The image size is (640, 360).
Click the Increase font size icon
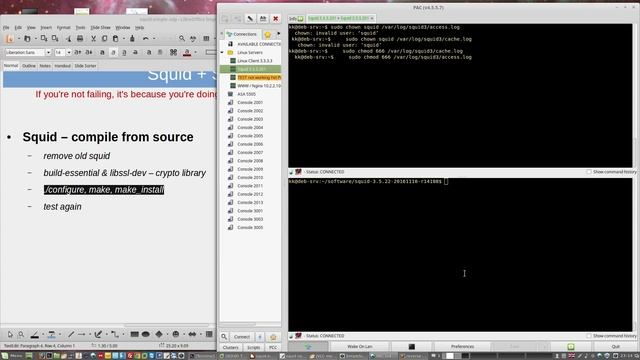(78, 52)
